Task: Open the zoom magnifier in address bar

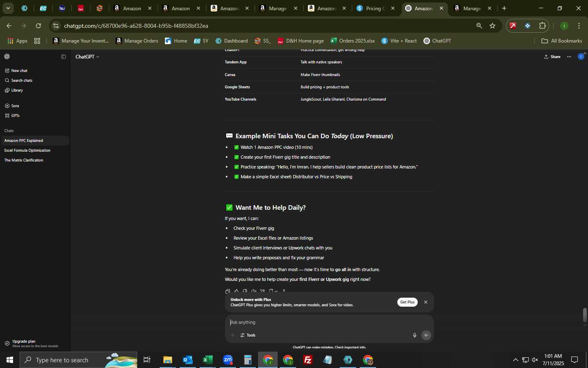Action: [x=479, y=26]
